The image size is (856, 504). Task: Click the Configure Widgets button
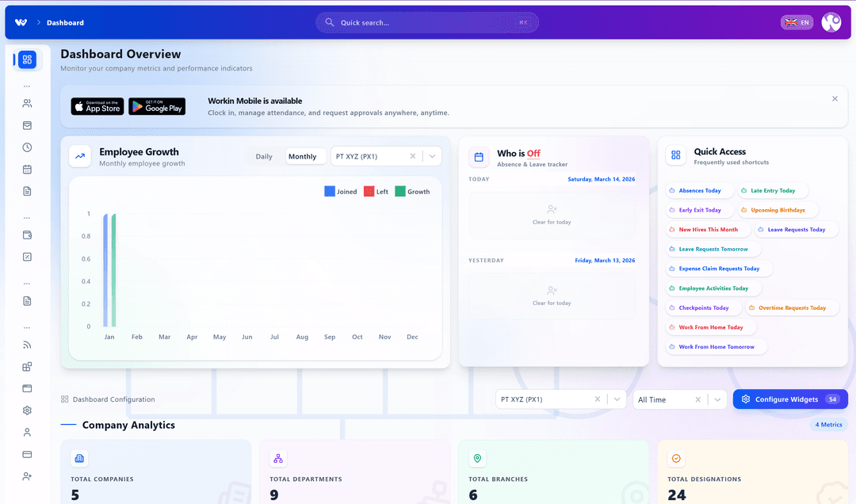click(790, 399)
